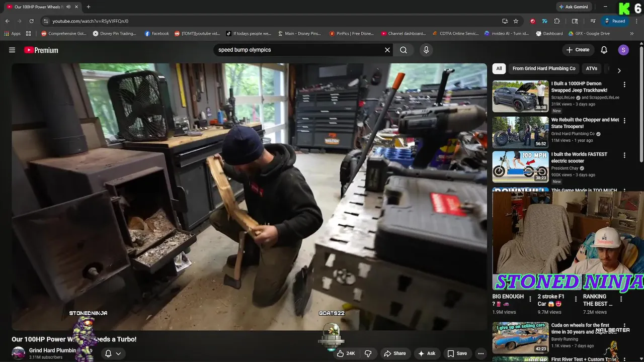Open the blue 7 extension icon

tap(544, 21)
